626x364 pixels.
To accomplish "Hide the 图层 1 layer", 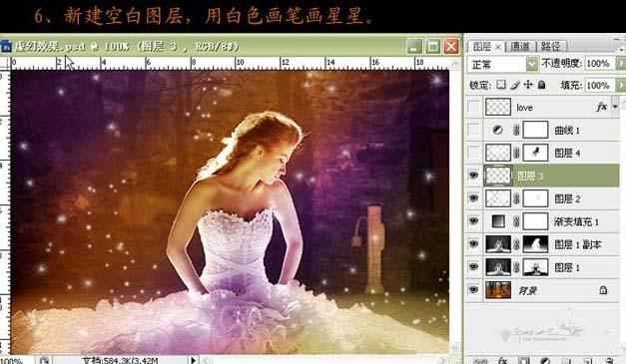I will [x=474, y=266].
